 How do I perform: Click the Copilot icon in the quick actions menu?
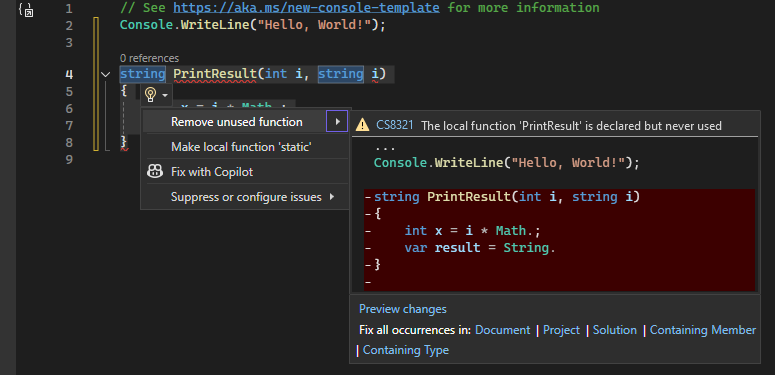point(155,171)
